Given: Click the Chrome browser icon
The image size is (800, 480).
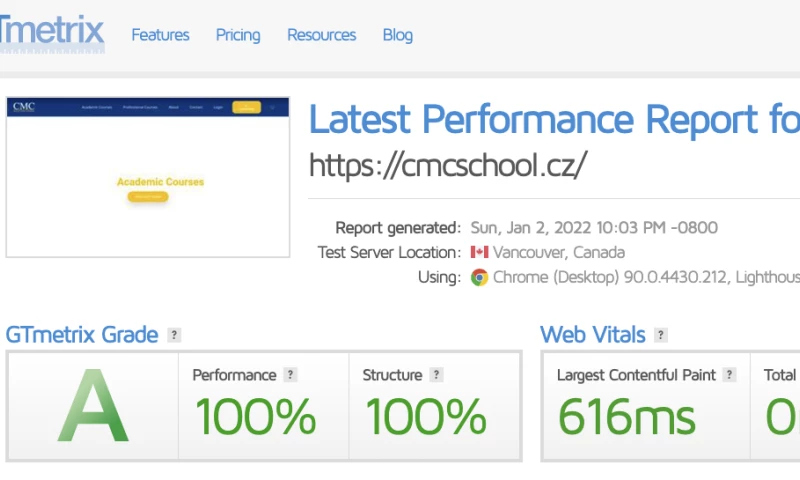Looking at the screenshot, I should [x=479, y=277].
